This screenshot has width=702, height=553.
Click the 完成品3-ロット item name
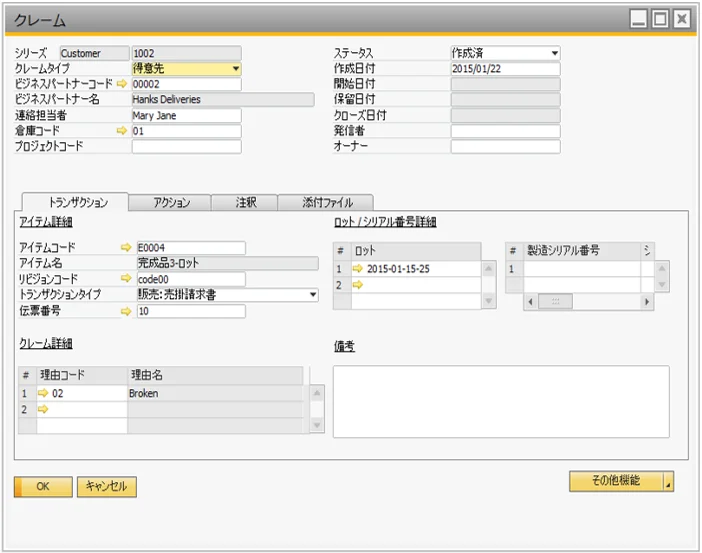coord(227,263)
